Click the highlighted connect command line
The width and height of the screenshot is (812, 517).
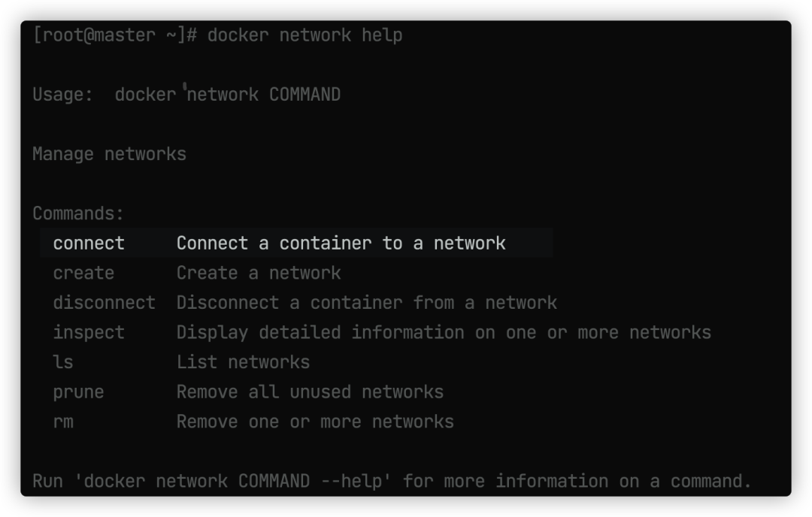pos(296,243)
